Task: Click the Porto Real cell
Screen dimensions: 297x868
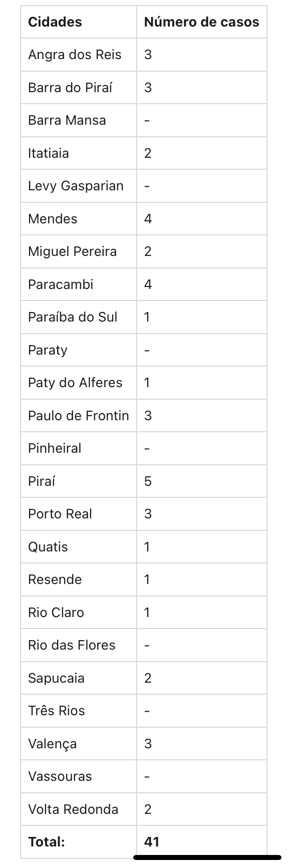Action: 79,514
